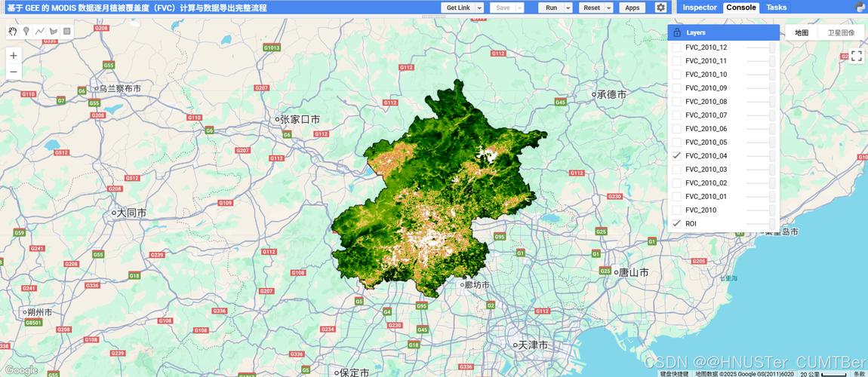868x377 pixels.
Task: Uncheck the FVC_2010_04 layer
Action: (x=676, y=156)
